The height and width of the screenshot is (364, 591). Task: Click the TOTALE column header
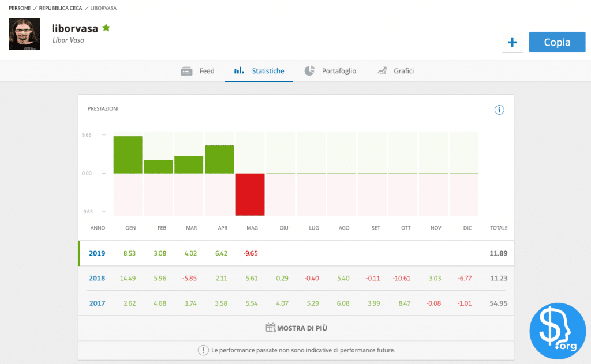[499, 228]
